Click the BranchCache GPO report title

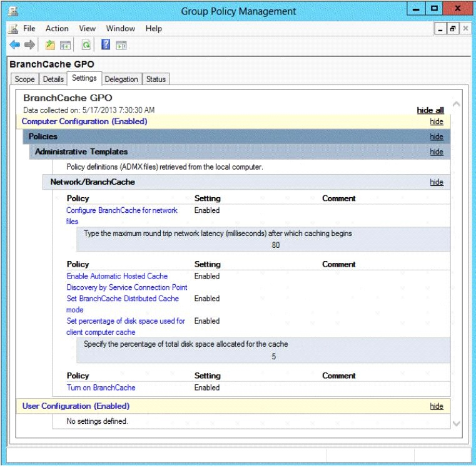[x=68, y=98]
